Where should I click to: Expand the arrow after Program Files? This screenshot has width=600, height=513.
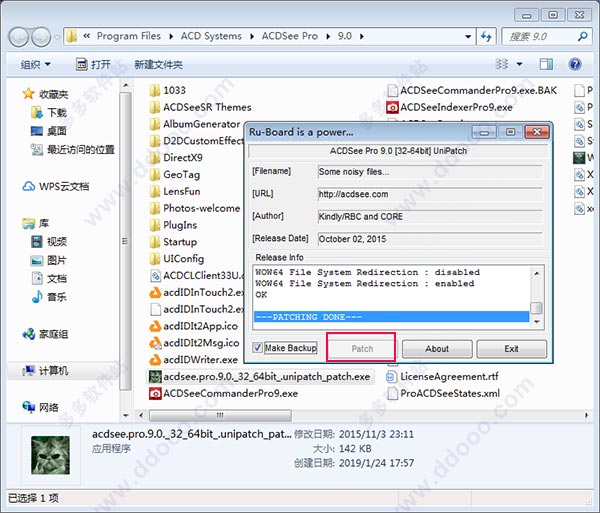(x=171, y=37)
